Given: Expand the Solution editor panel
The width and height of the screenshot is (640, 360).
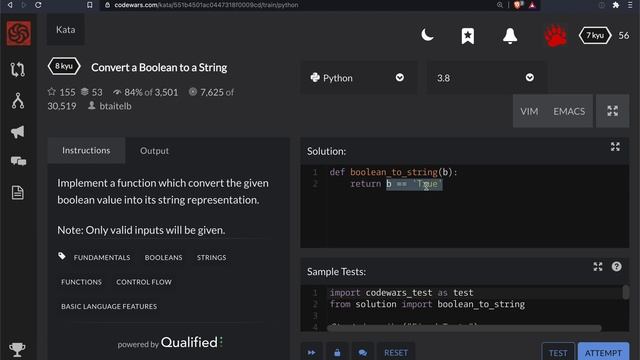Looking at the screenshot, I should 615,147.
